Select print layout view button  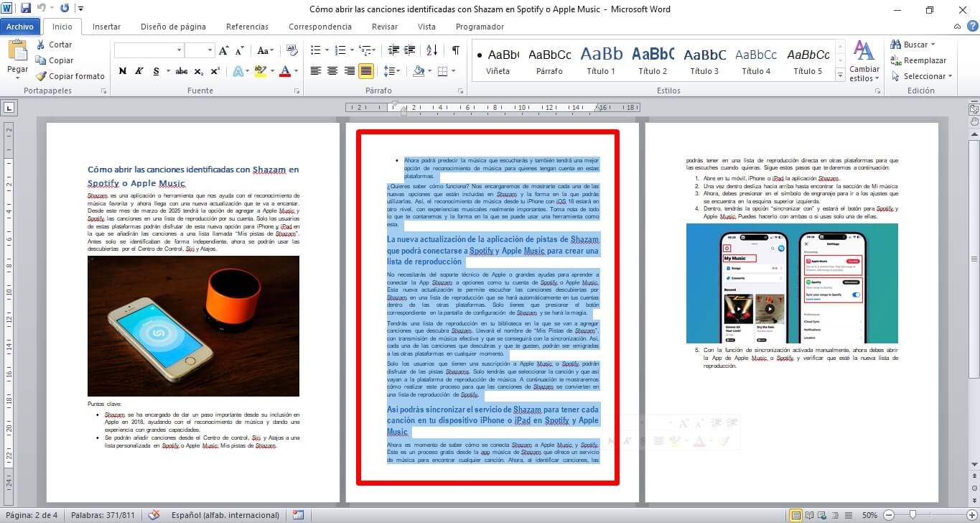point(795,515)
